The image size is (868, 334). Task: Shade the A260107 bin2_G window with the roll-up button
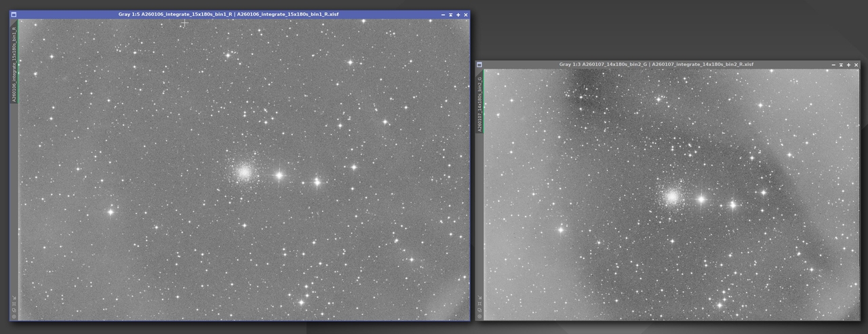841,64
